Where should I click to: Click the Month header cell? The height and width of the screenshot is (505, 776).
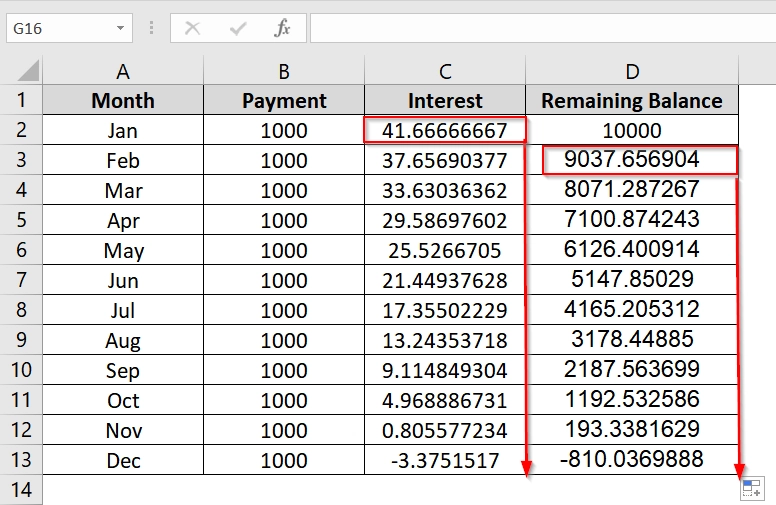123,100
